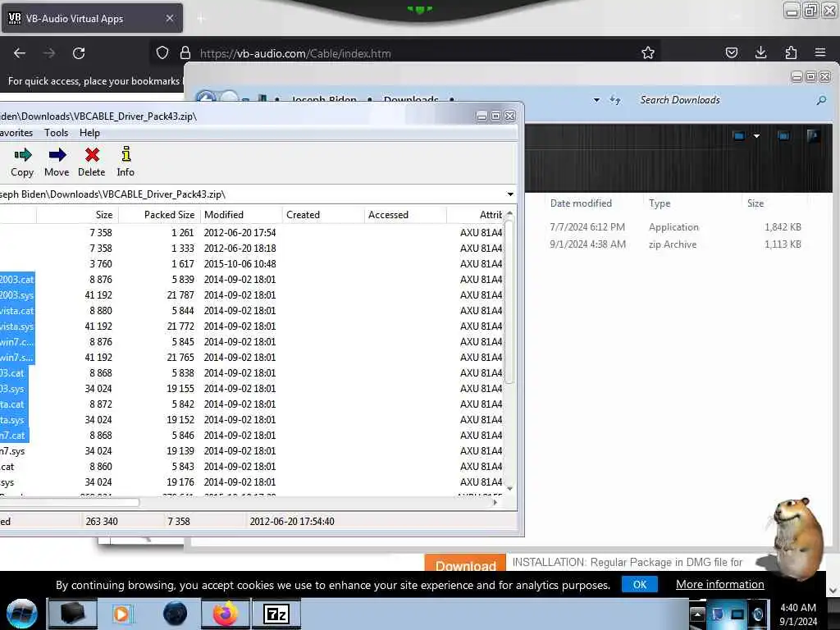Open the Firefox Downloads panel icon
The height and width of the screenshot is (630, 840).
click(760, 52)
